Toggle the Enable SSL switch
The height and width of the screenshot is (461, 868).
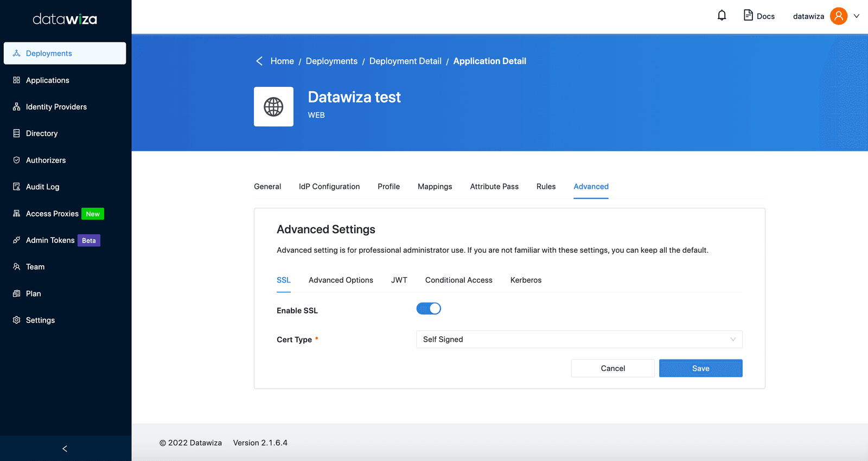[429, 309]
